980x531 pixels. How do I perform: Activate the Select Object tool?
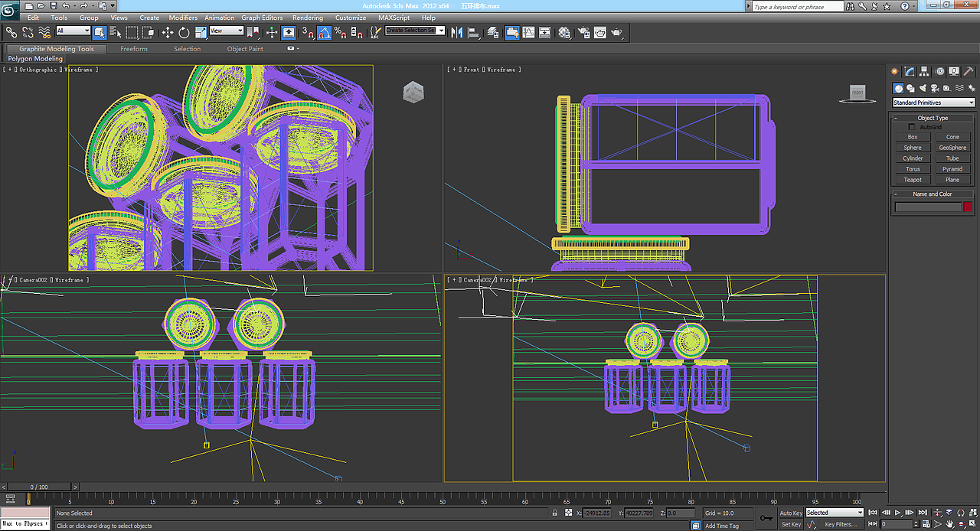[x=100, y=32]
